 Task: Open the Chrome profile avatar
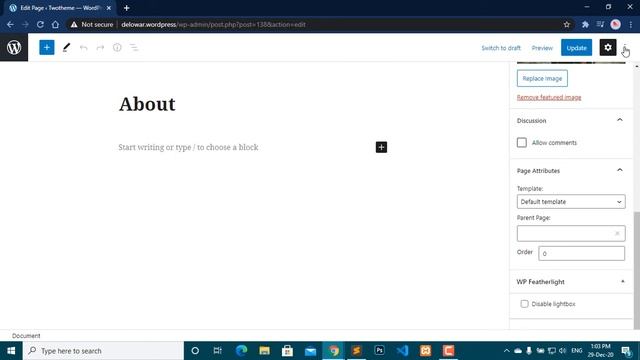pyautogui.click(x=616, y=24)
